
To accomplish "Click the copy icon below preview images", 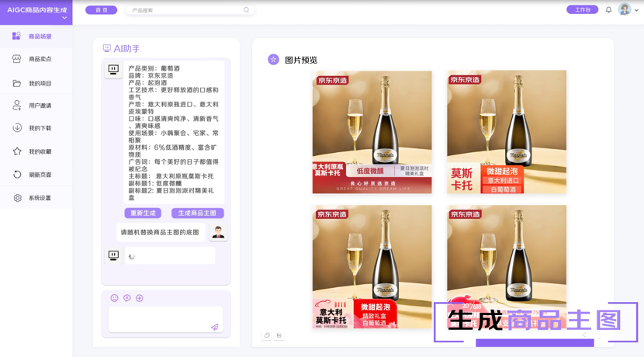I will [x=267, y=335].
